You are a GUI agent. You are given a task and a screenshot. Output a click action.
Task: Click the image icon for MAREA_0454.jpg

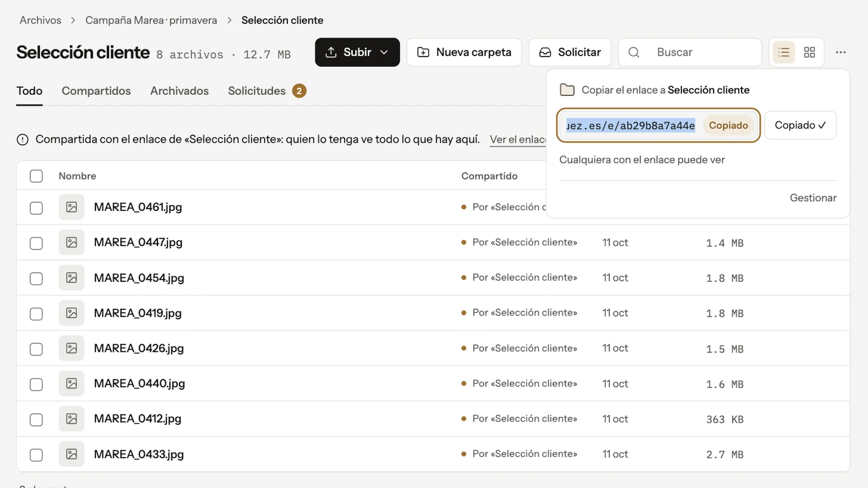tap(72, 278)
